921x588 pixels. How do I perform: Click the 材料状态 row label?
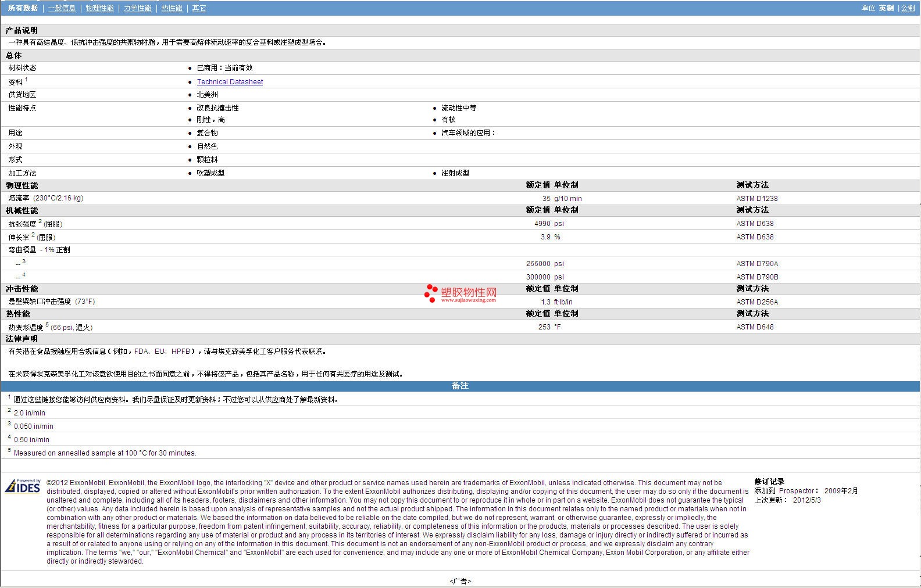[x=22, y=68]
